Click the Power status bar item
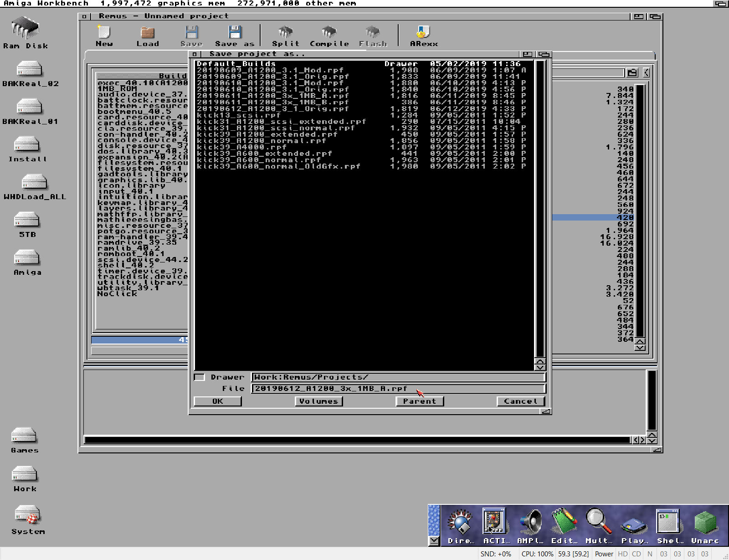 click(604, 554)
